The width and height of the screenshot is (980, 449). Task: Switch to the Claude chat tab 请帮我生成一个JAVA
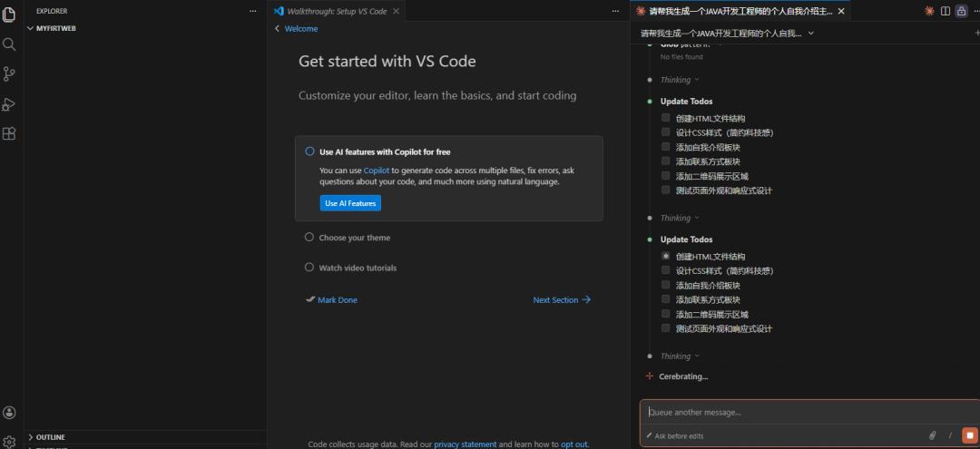pyautogui.click(x=740, y=11)
